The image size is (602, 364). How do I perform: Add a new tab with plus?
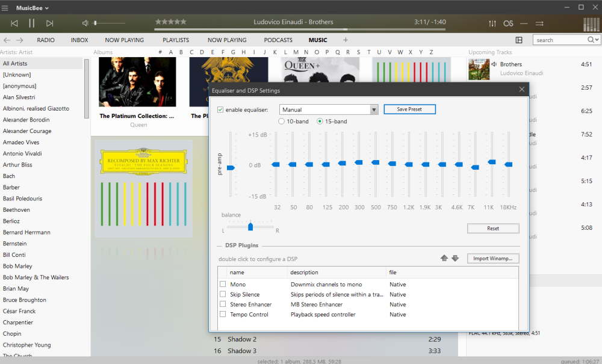346,40
